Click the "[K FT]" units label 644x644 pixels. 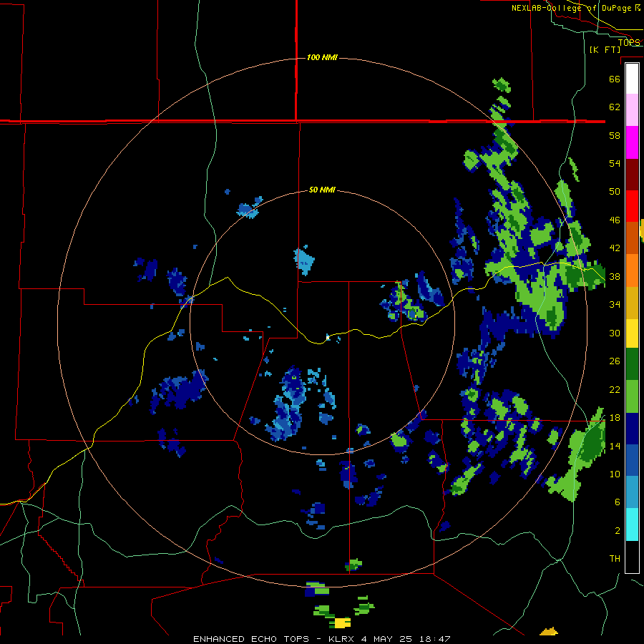click(x=605, y=49)
